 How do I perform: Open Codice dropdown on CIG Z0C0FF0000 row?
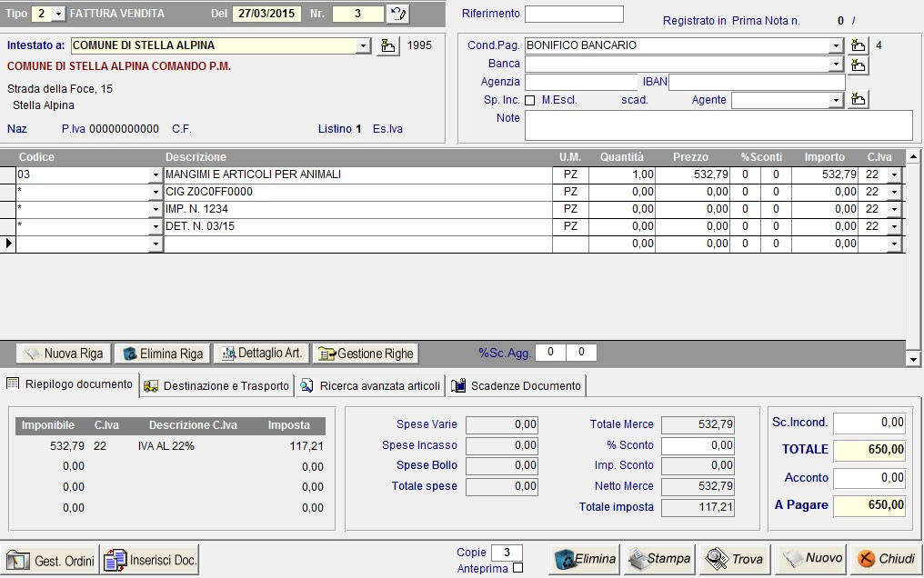156,192
